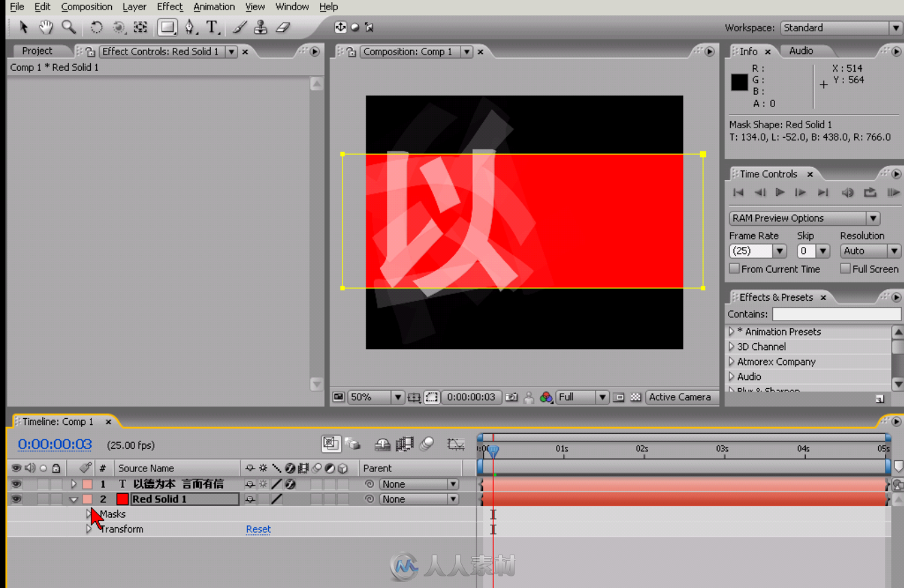Select the Zoom magnifier tool
904x588 pixels.
tap(68, 27)
